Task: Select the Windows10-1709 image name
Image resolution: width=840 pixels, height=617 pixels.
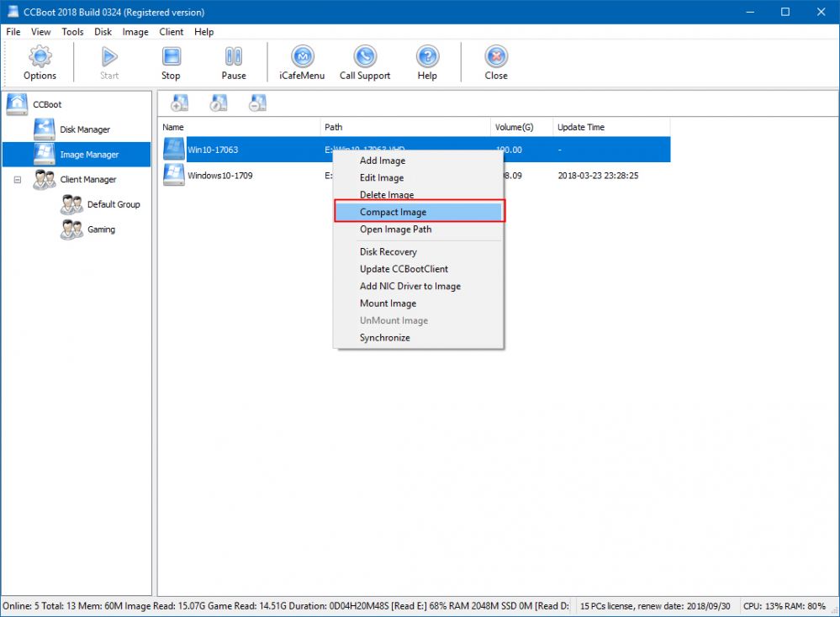Action: [219, 175]
